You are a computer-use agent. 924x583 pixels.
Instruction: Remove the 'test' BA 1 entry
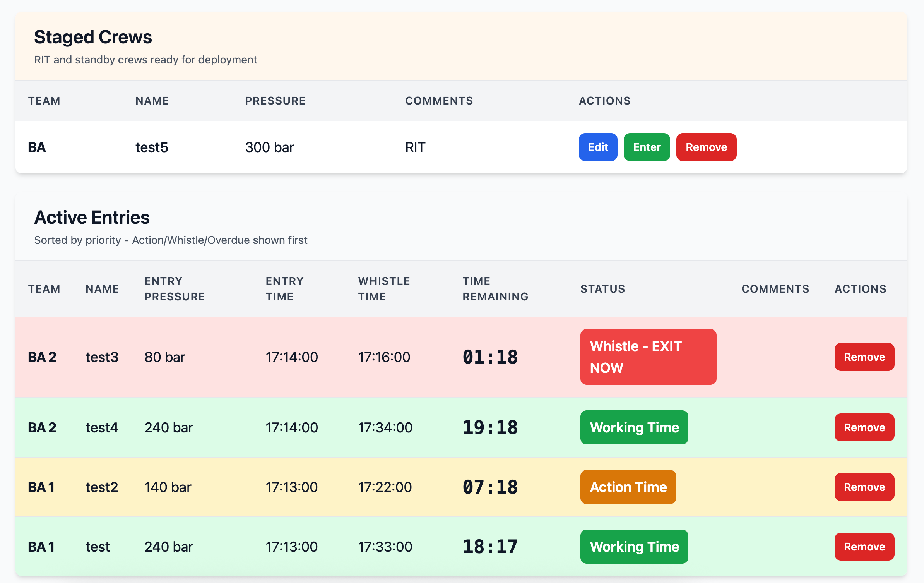[864, 547]
